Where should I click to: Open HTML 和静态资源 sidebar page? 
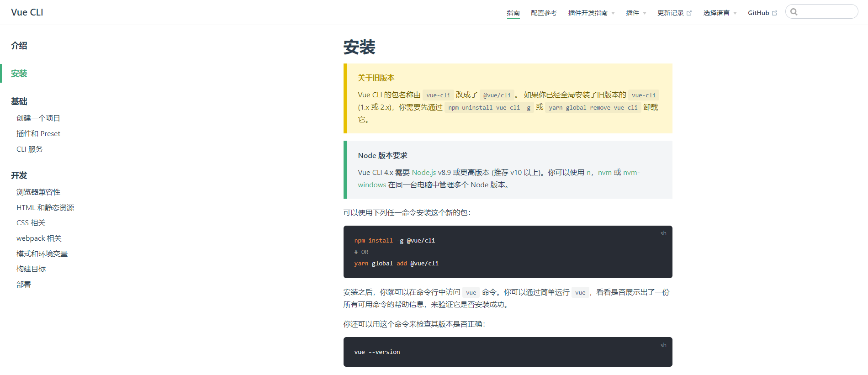click(45, 208)
